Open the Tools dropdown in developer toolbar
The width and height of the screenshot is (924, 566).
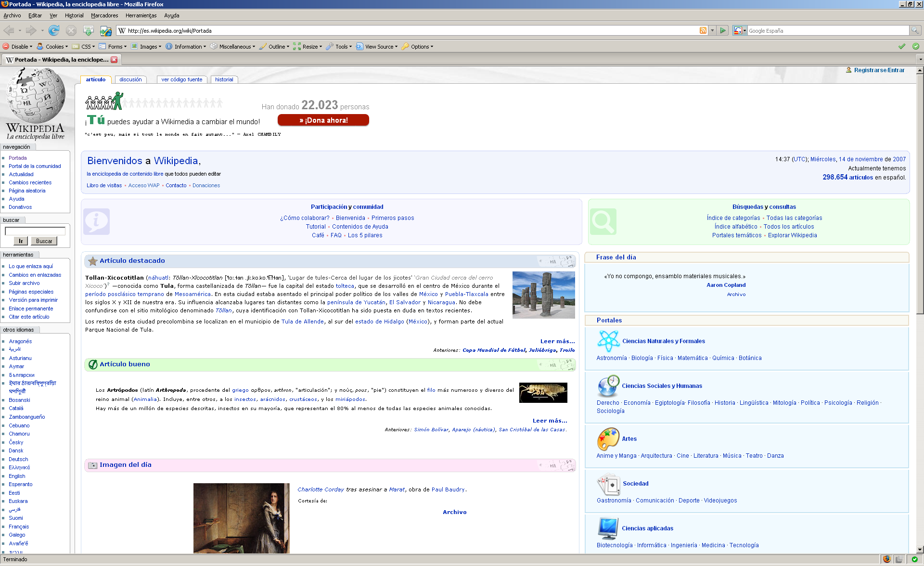click(x=339, y=47)
